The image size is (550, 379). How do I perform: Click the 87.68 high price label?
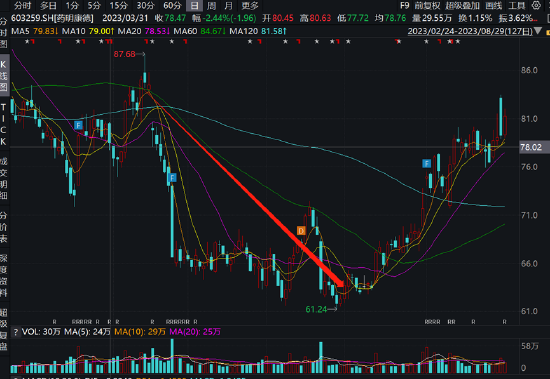coord(124,54)
